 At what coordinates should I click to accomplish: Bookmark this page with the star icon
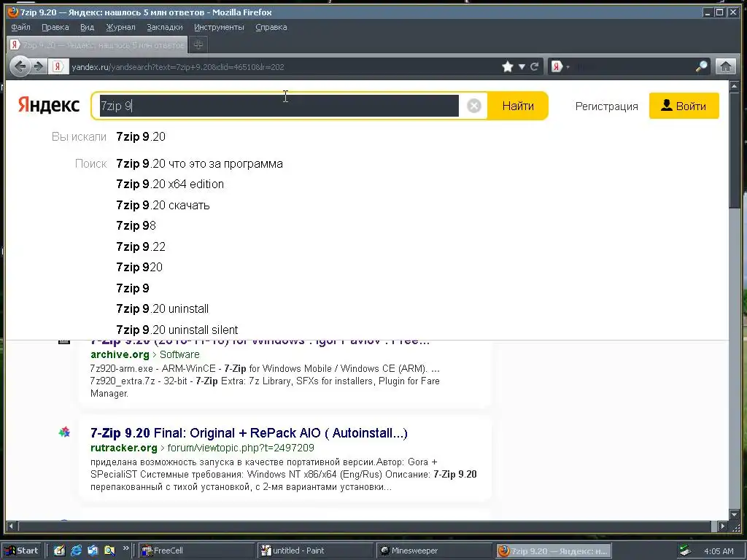[508, 66]
